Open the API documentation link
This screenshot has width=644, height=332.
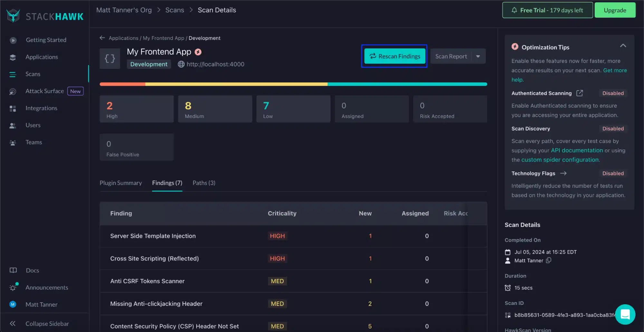tap(577, 151)
